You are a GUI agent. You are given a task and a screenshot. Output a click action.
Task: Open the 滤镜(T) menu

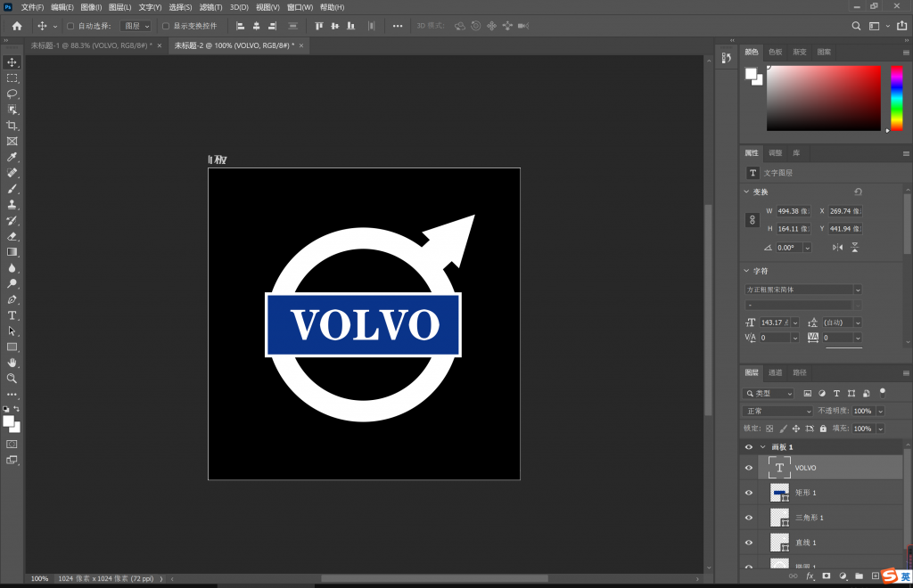point(211,7)
